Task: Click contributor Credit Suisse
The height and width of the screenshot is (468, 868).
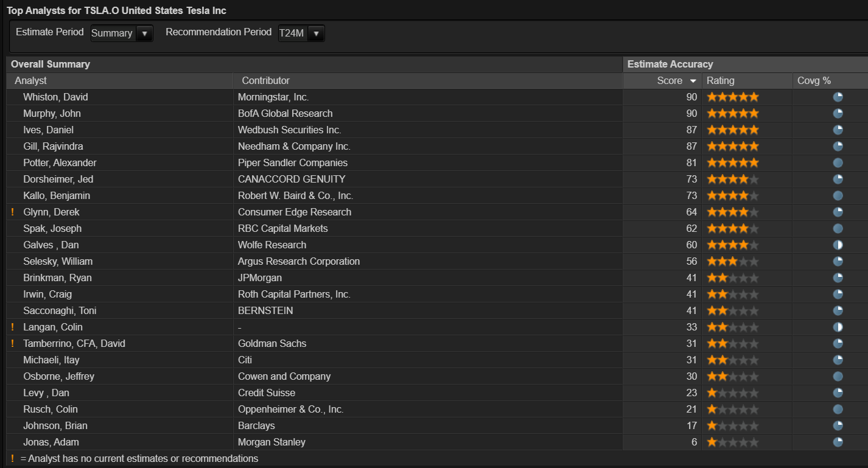Action: tap(267, 393)
